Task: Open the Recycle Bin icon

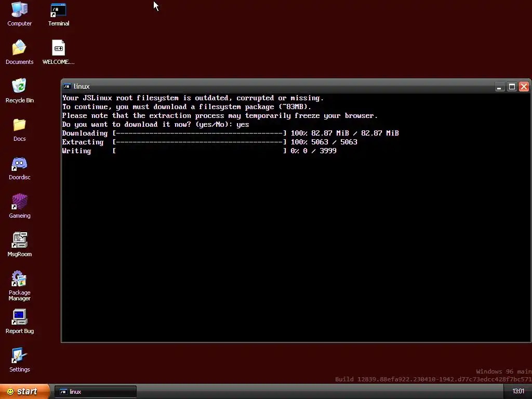Action: point(19,90)
